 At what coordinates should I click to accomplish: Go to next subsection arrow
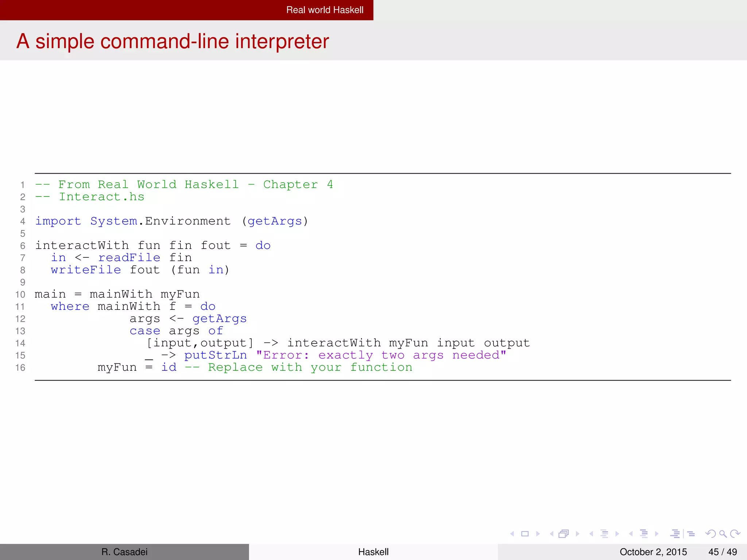point(617,534)
